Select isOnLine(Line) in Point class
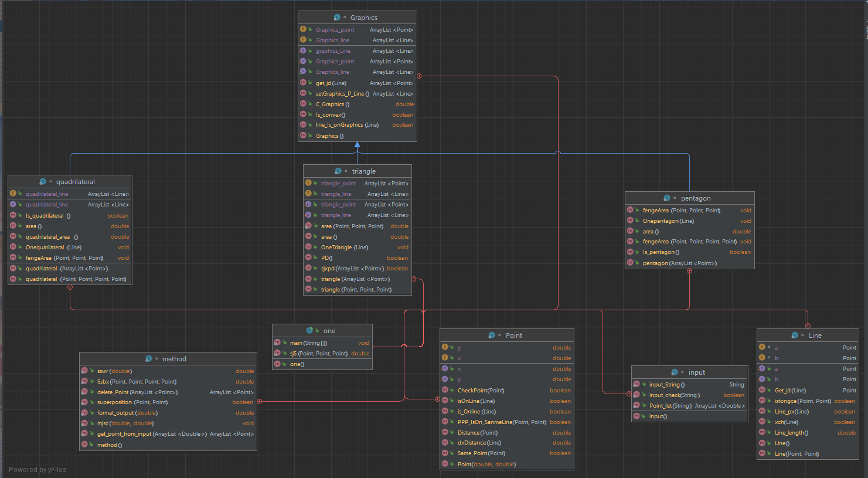Image resolution: width=868 pixels, height=478 pixels. click(x=476, y=401)
